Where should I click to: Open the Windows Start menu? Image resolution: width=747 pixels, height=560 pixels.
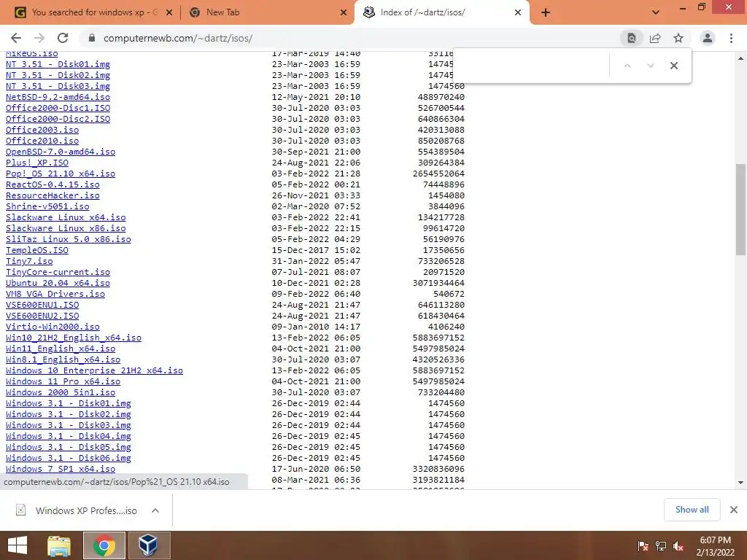coord(18,545)
